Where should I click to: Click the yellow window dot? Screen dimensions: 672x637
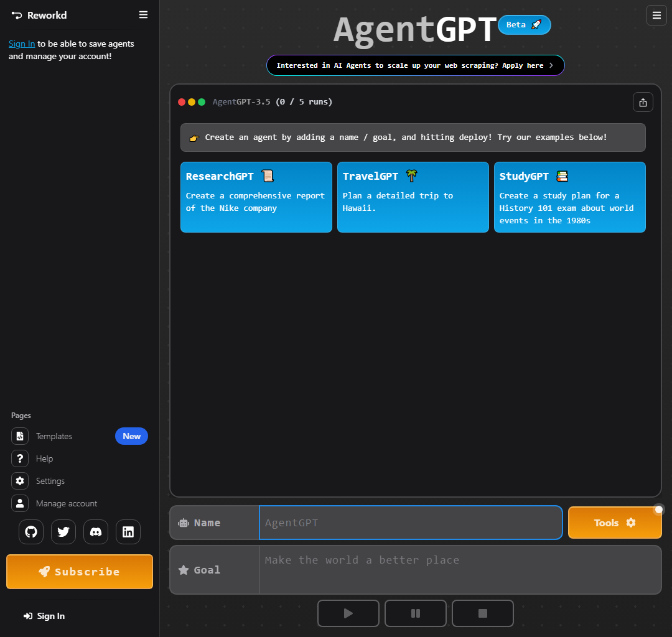tap(192, 102)
